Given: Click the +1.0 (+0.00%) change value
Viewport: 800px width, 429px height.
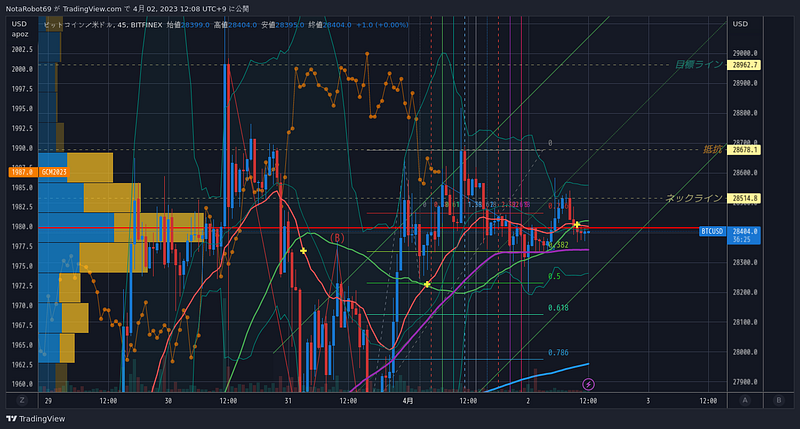Looking at the screenshot, I should [382, 24].
